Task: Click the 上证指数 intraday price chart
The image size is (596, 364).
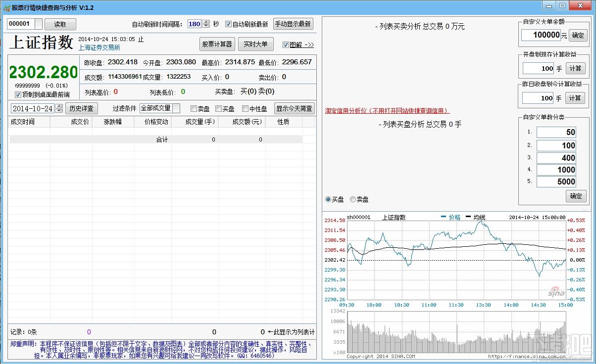Action: [x=456, y=260]
